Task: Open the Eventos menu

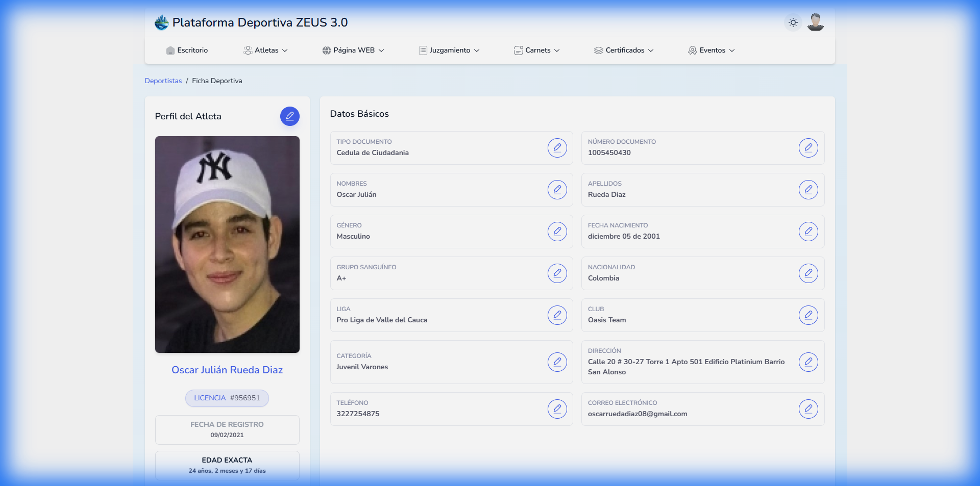Action: 712,50
